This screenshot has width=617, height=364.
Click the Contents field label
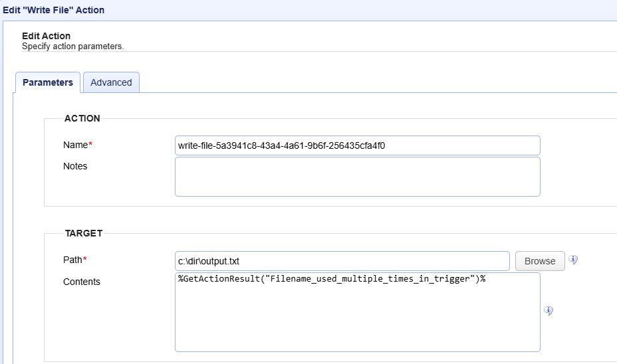point(82,282)
